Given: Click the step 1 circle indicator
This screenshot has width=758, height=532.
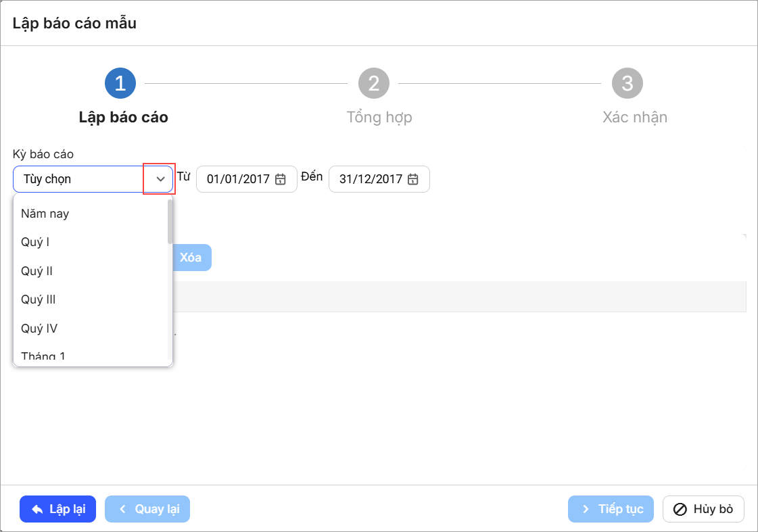Looking at the screenshot, I should pyautogui.click(x=120, y=83).
